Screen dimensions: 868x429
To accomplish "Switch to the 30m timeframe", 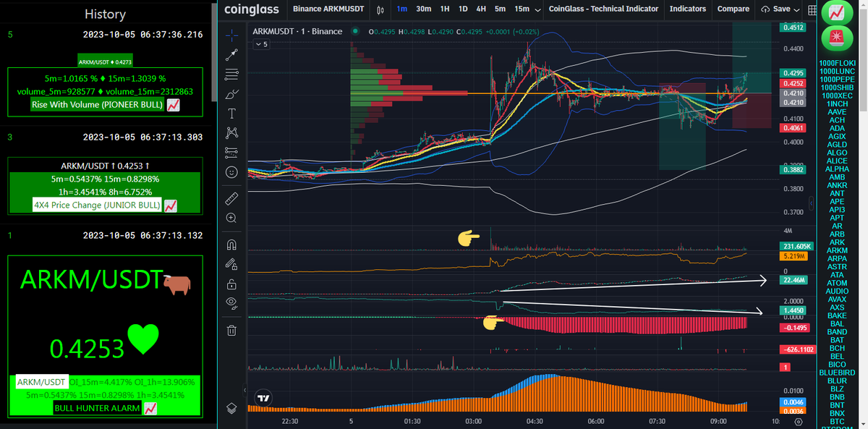I will [x=424, y=9].
